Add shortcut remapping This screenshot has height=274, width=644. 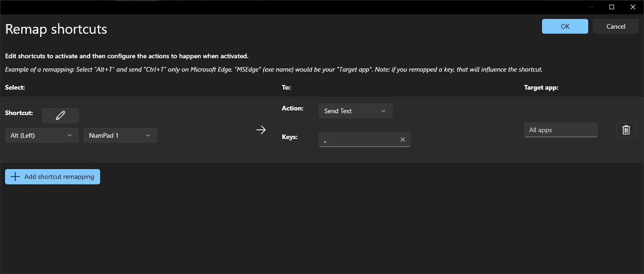[53, 177]
